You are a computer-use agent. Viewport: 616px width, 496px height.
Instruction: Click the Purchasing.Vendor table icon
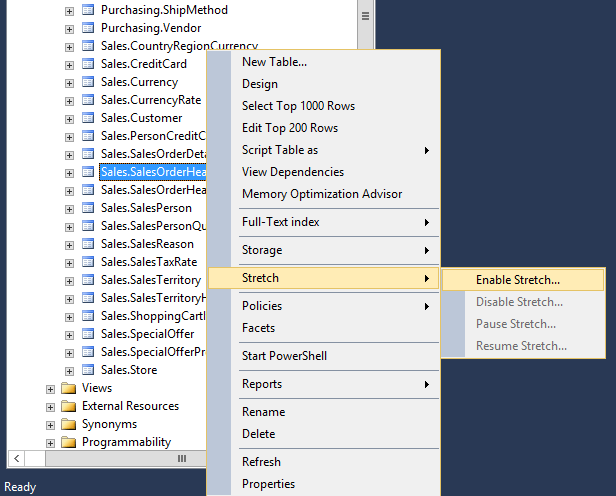point(88,28)
